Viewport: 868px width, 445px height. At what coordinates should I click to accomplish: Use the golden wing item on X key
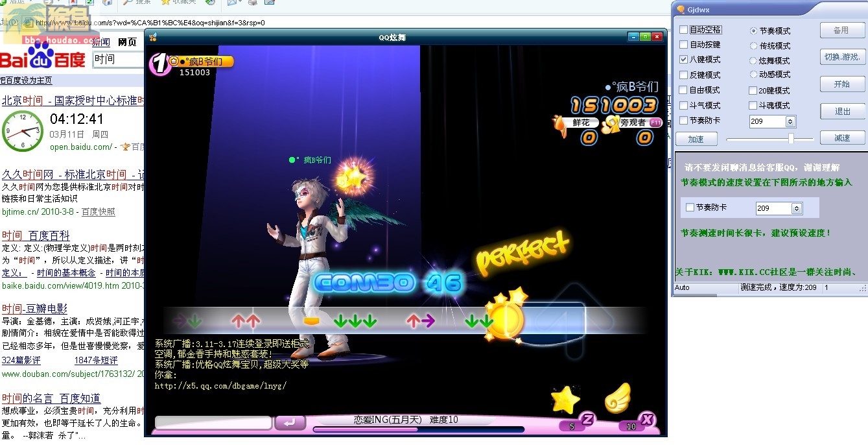click(616, 398)
